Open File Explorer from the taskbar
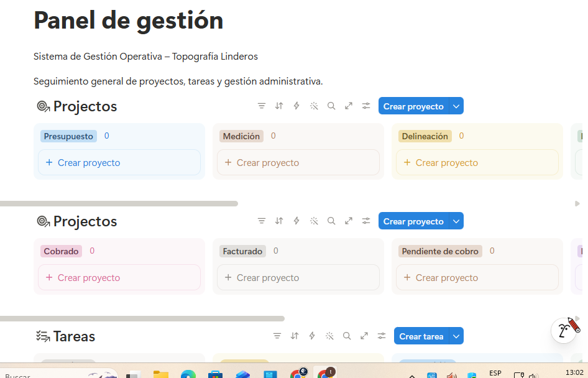 point(161,374)
